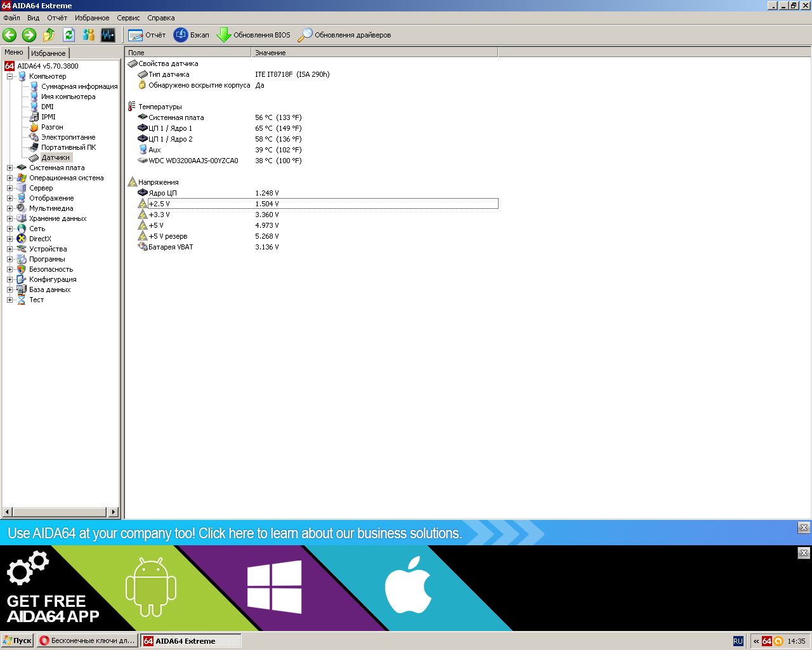
Task: Expand the Сеть node
Action: pos(10,229)
